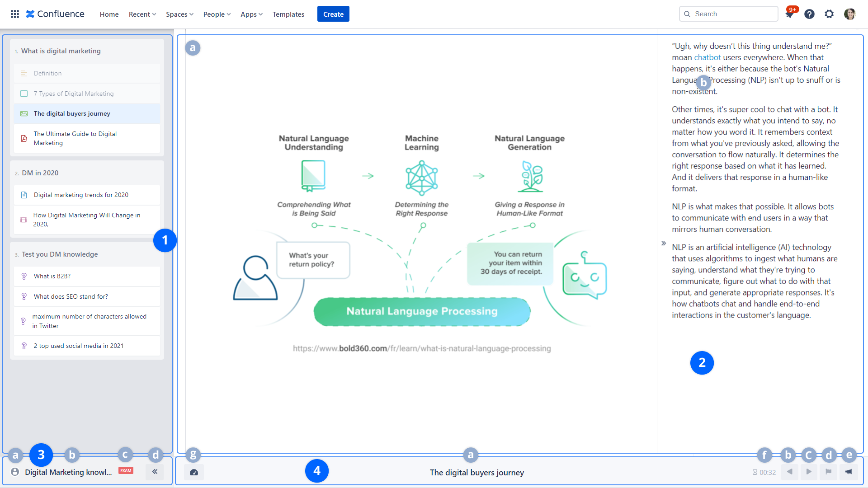Collapse the right text panel chevron
This screenshot has height=488, width=868.
[x=664, y=243]
